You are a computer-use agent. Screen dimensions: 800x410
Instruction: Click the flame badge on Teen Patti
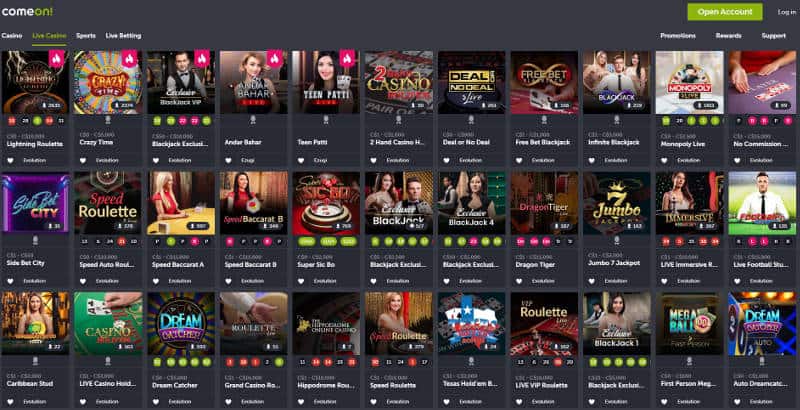[x=347, y=59]
